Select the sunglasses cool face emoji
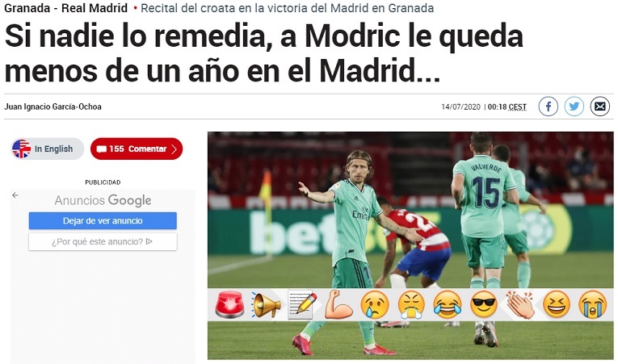Viewport: 618px width, 364px height. [484, 304]
